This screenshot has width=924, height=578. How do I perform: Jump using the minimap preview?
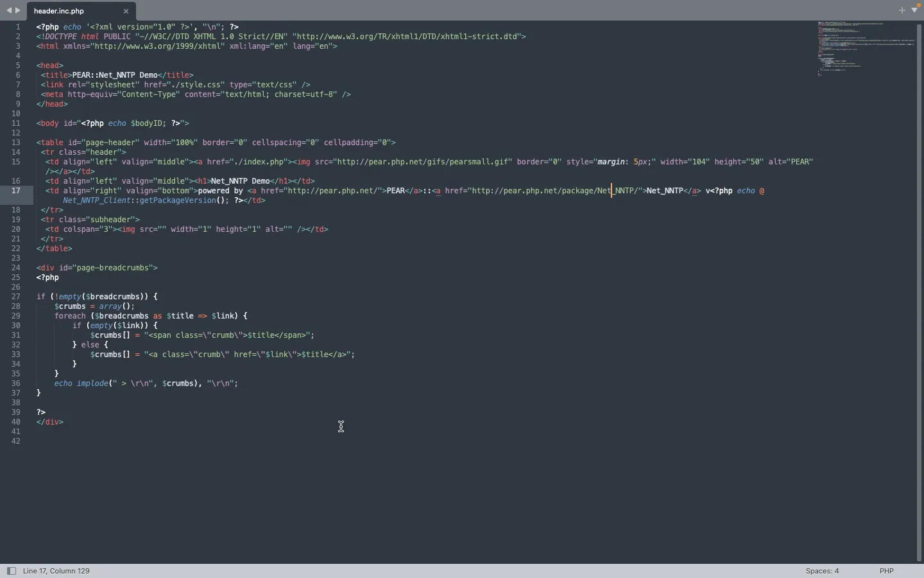click(x=866, y=49)
